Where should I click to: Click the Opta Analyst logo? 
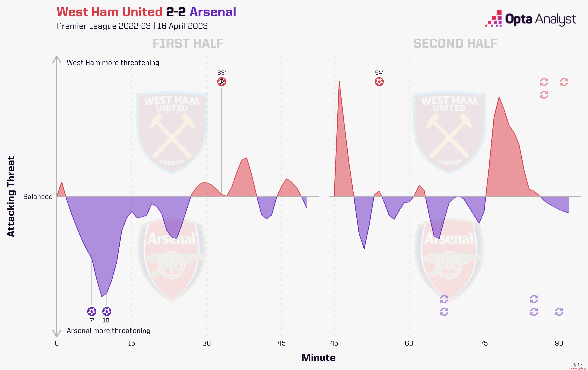(531, 19)
